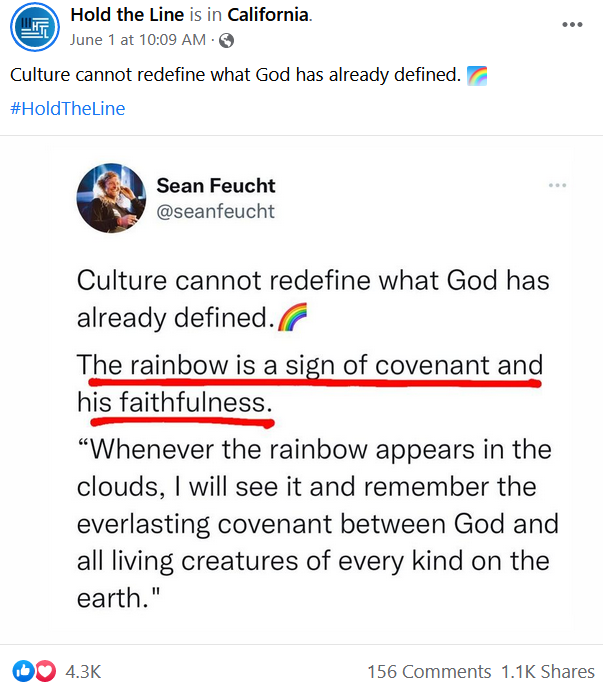This screenshot has width=603, height=693.
Task: Open the embedded tweet's three-dot menu
Action: click(557, 186)
